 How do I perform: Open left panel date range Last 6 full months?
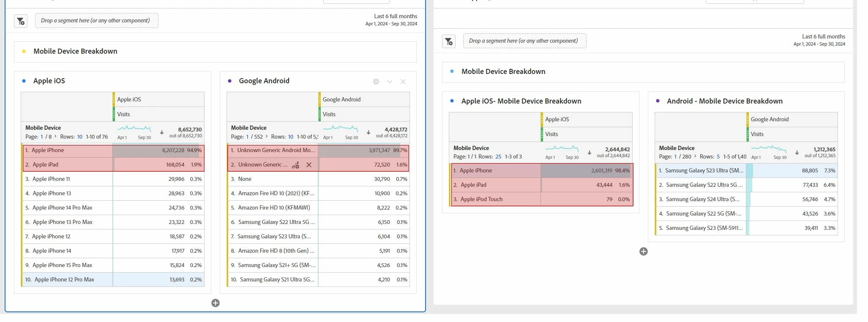click(391, 20)
